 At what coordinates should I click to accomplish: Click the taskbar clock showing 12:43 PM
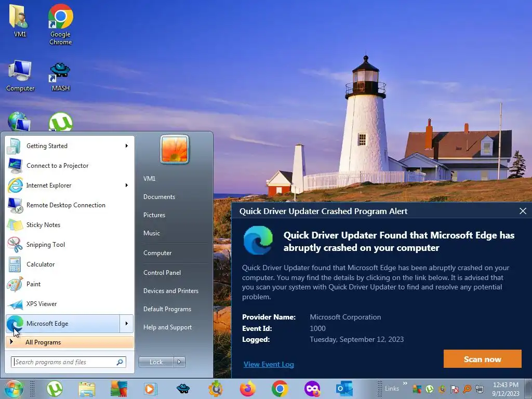coord(506,389)
